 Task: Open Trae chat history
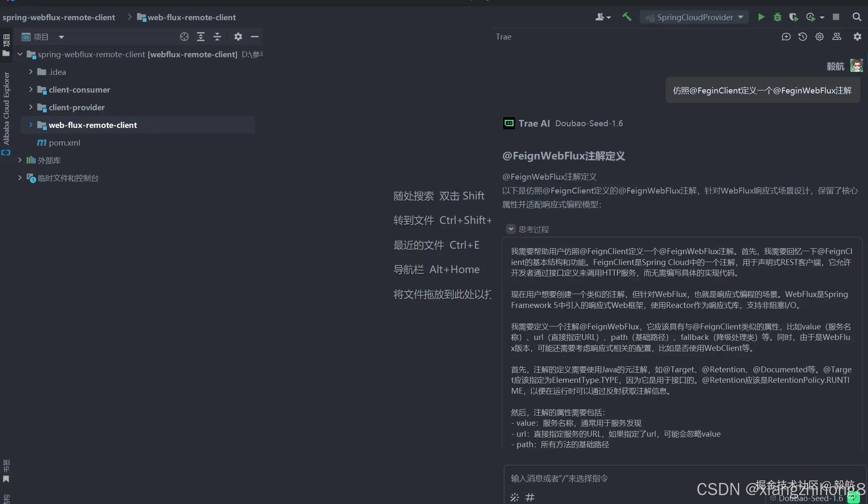803,37
